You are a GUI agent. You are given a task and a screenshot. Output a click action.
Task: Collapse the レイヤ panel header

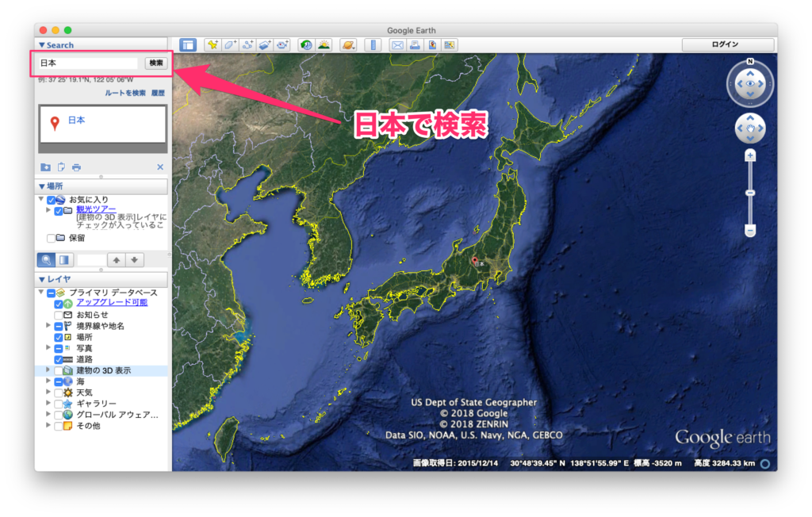click(42, 279)
